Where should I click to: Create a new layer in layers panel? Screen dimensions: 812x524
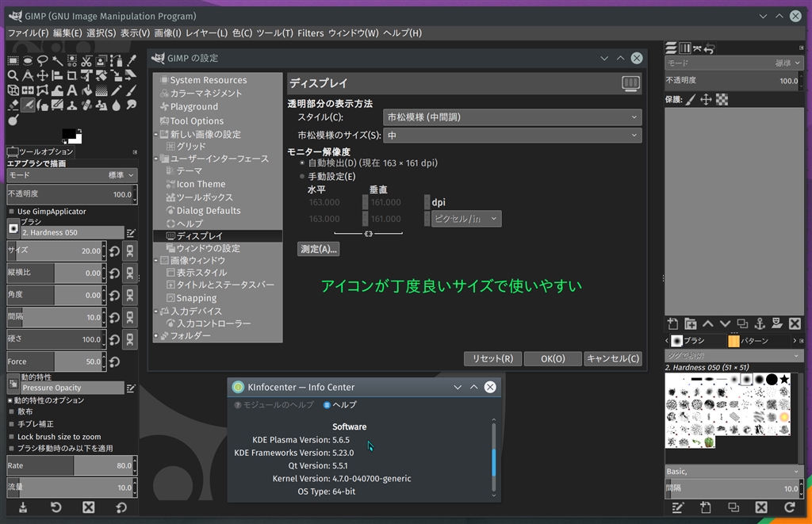coord(672,324)
